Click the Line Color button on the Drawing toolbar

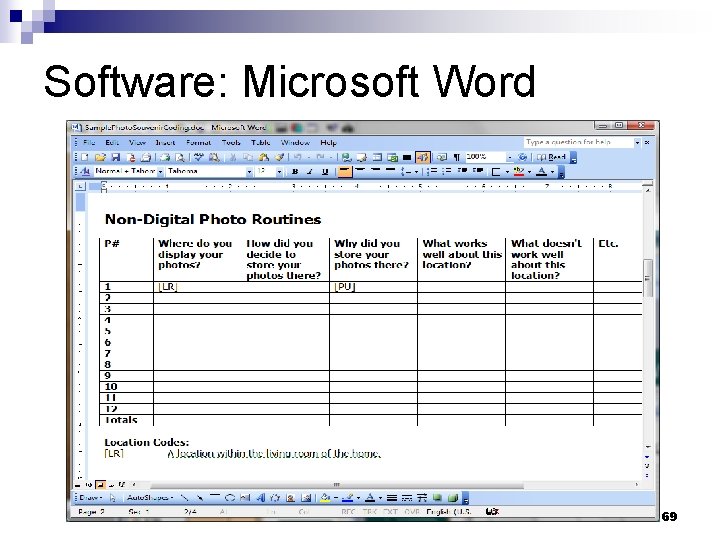[x=348, y=498]
